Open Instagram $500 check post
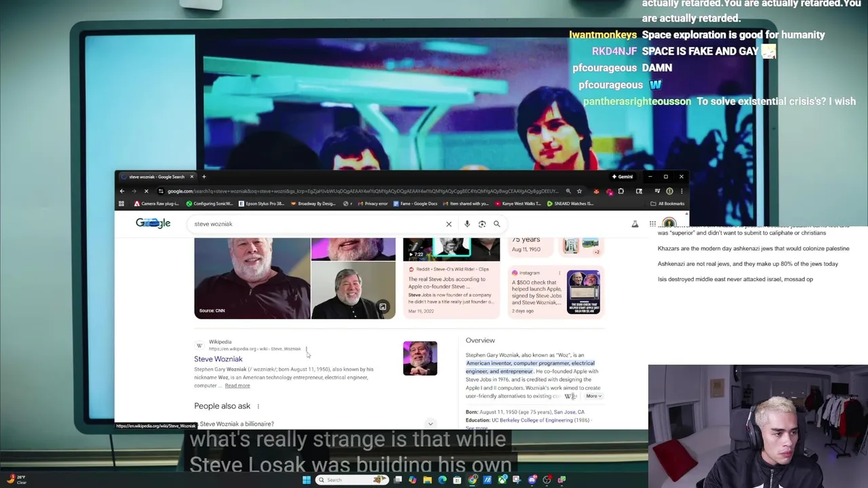868x488 pixels. [x=556, y=292]
